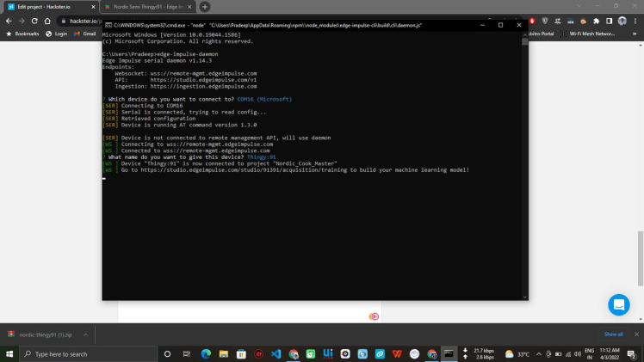Open Chrome three-dot menu
The image size is (644, 362).
(x=635, y=21)
